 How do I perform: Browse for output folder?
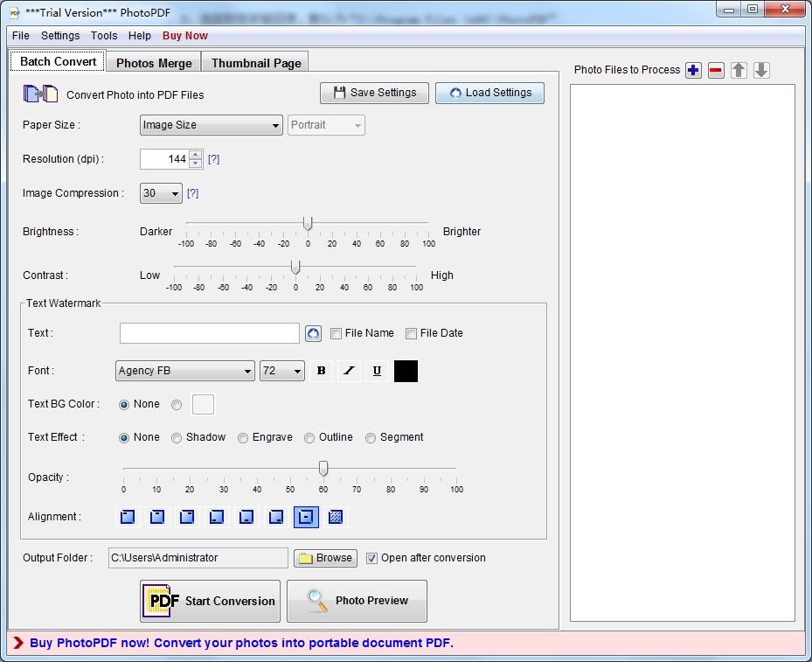pos(326,558)
